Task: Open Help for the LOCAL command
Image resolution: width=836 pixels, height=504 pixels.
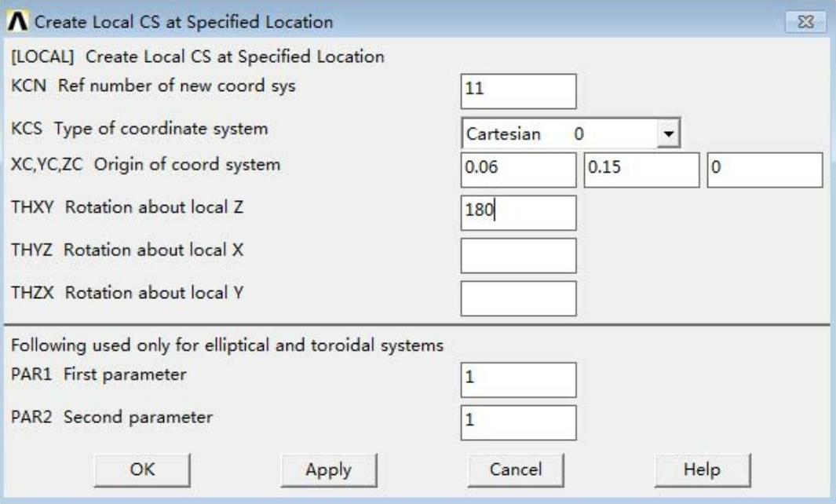Action: 702,469
